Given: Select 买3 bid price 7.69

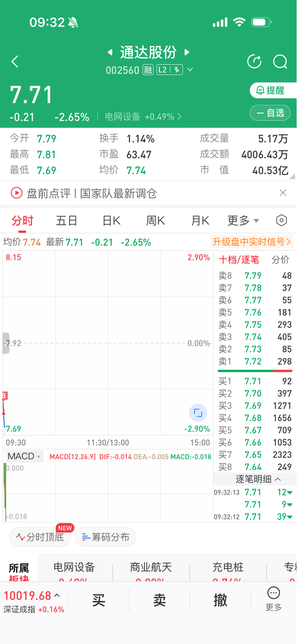Looking at the screenshot, I should pyautogui.click(x=255, y=406).
